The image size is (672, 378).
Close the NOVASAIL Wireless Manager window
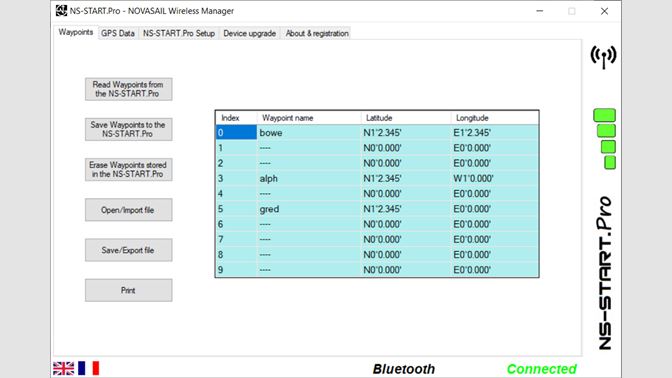604,11
